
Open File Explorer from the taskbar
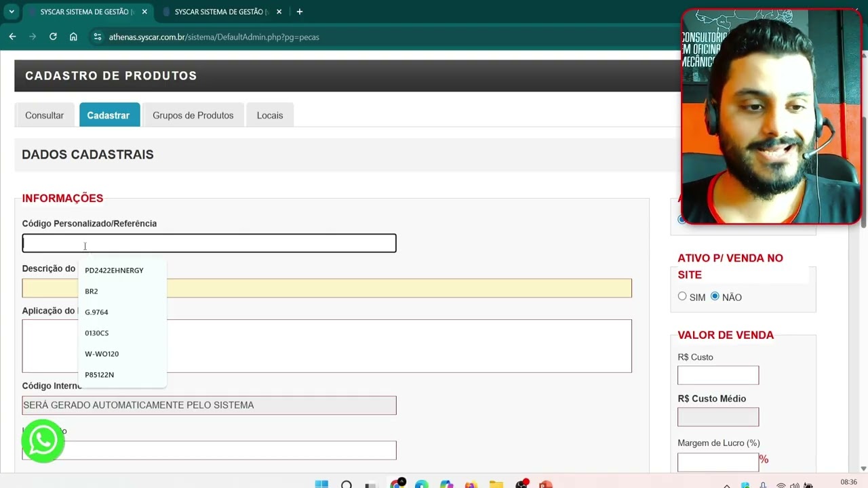pyautogui.click(x=496, y=484)
